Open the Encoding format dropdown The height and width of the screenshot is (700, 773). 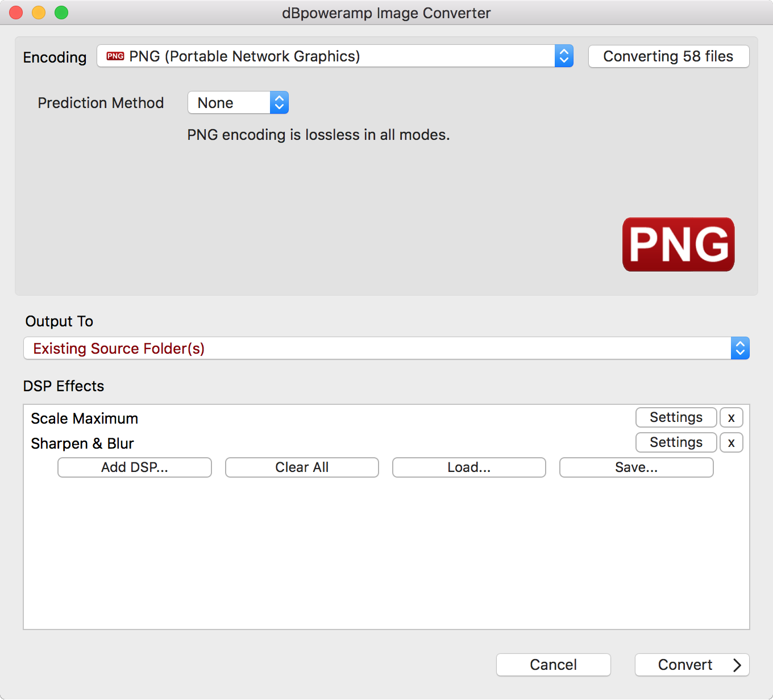(x=335, y=56)
